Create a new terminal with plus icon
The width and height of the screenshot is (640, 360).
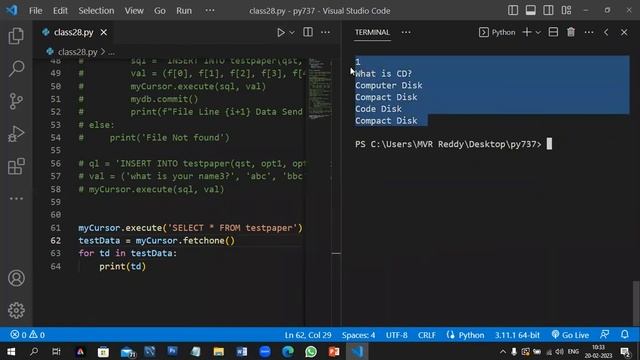(x=527, y=32)
